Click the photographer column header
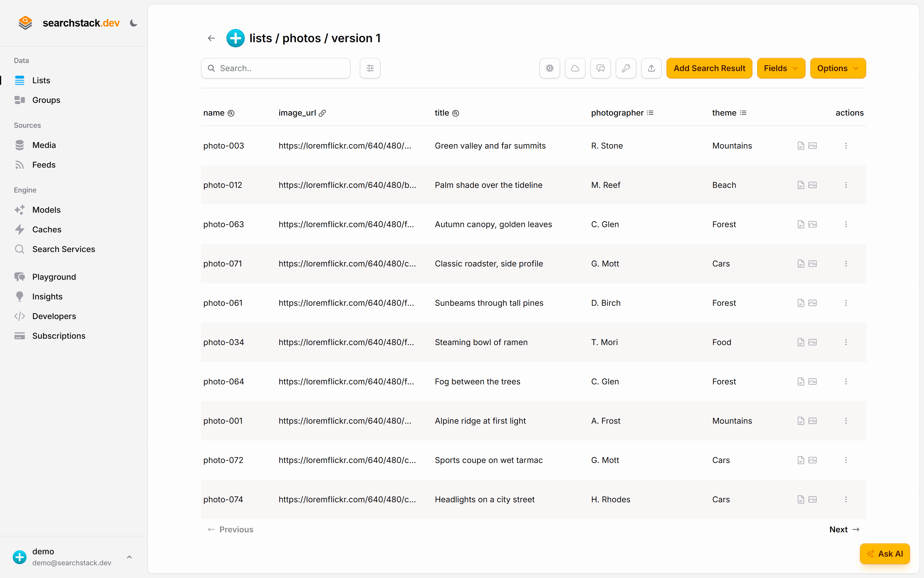Image resolution: width=924 pixels, height=578 pixels. click(x=622, y=113)
